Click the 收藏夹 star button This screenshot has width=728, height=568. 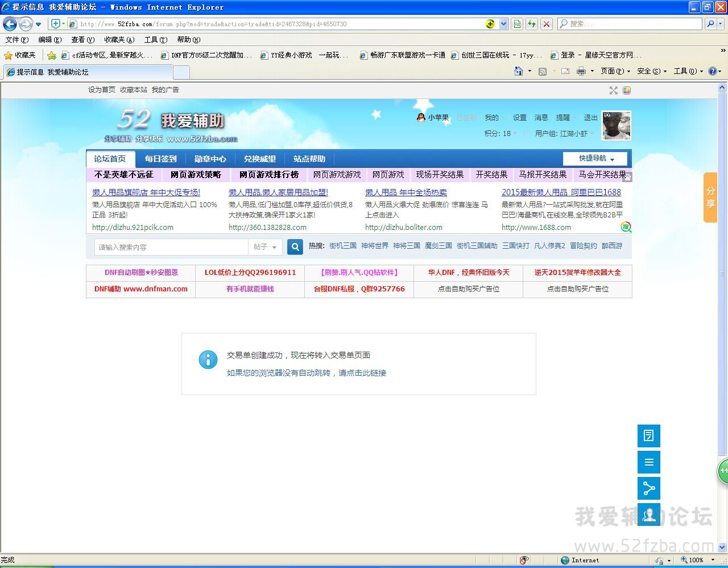click(20, 55)
